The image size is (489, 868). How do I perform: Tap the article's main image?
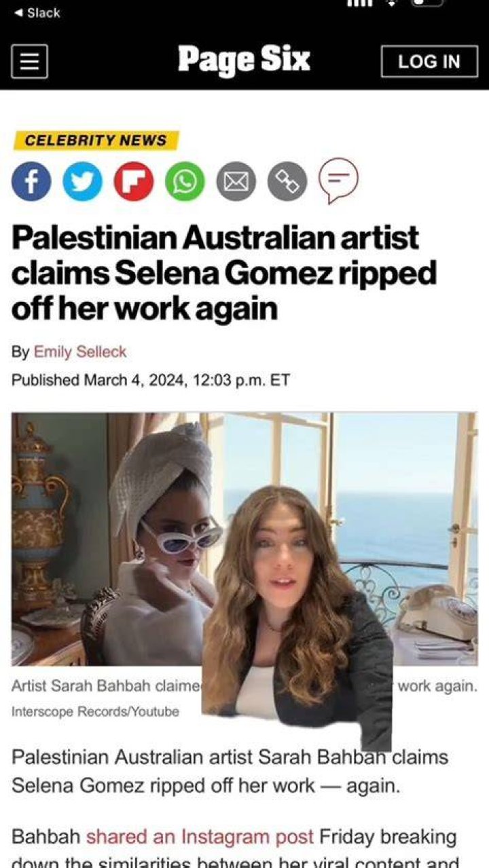(244, 539)
